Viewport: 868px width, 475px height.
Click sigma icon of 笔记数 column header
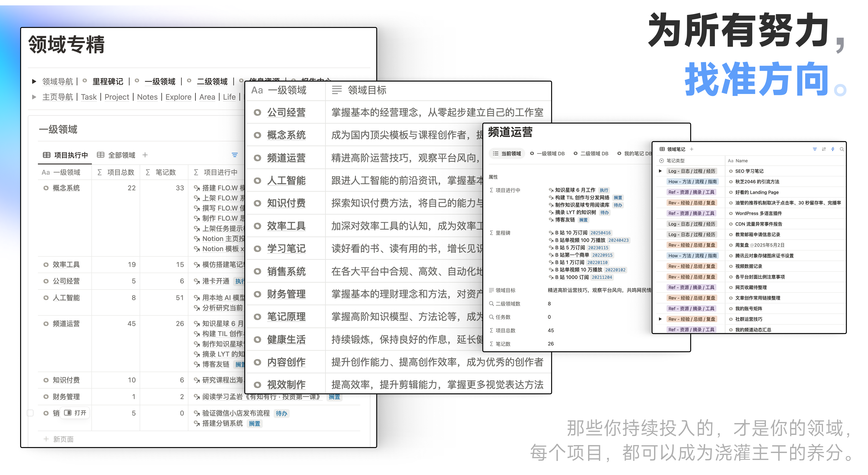pyautogui.click(x=148, y=172)
